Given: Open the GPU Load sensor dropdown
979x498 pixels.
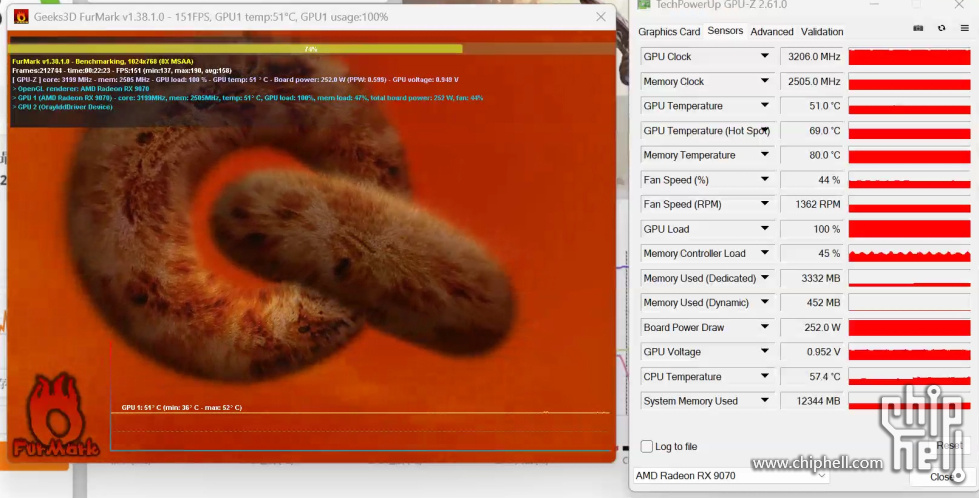Looking at the screenshot, I should pyautogui.click(x=764, y=229).
